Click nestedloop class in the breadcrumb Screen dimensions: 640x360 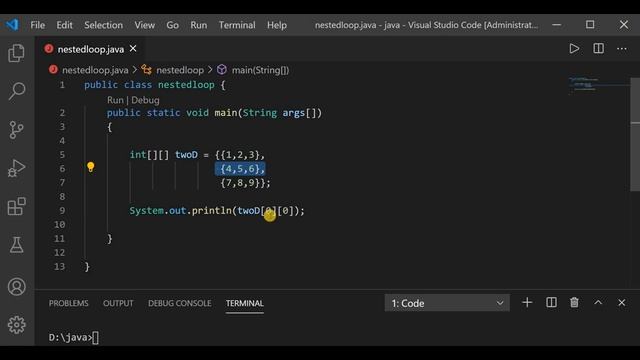tap(180, 70)
